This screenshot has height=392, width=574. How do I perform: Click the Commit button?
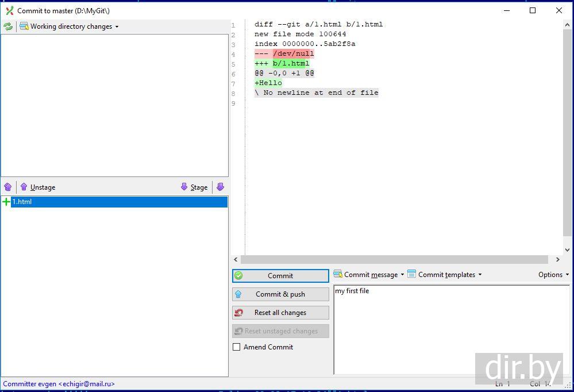pyautogui.click(x=280, y=276)
